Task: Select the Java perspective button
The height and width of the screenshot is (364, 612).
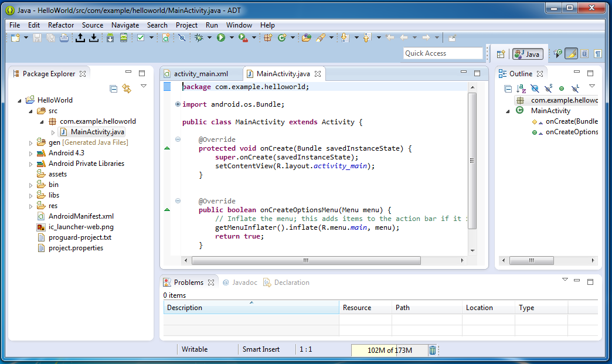Action: tap(527, 53)
